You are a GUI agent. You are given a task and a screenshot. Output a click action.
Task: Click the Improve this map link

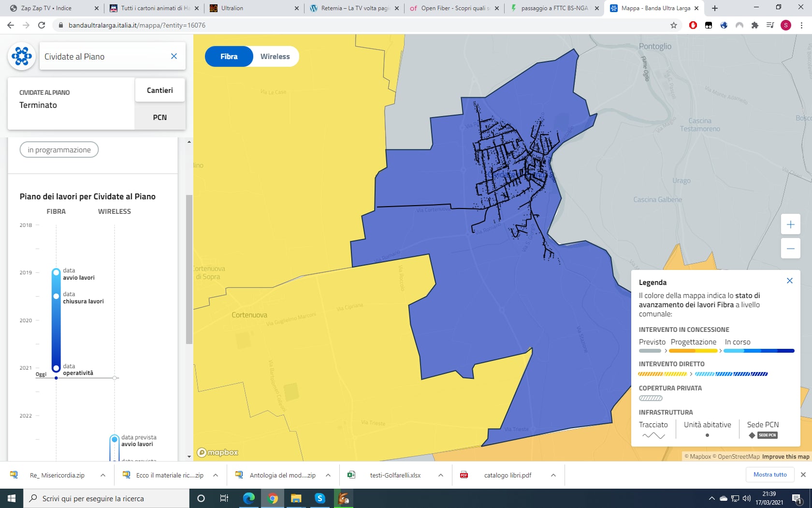pos(785,457)
